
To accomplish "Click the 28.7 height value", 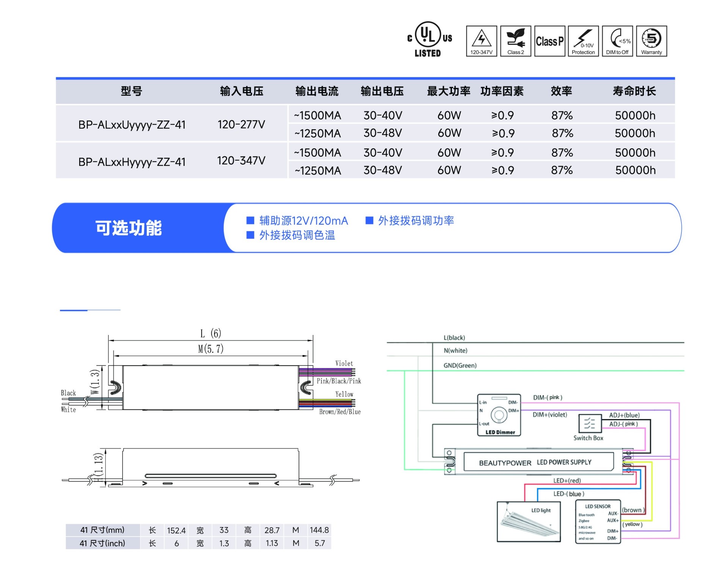I will point(272,530).
